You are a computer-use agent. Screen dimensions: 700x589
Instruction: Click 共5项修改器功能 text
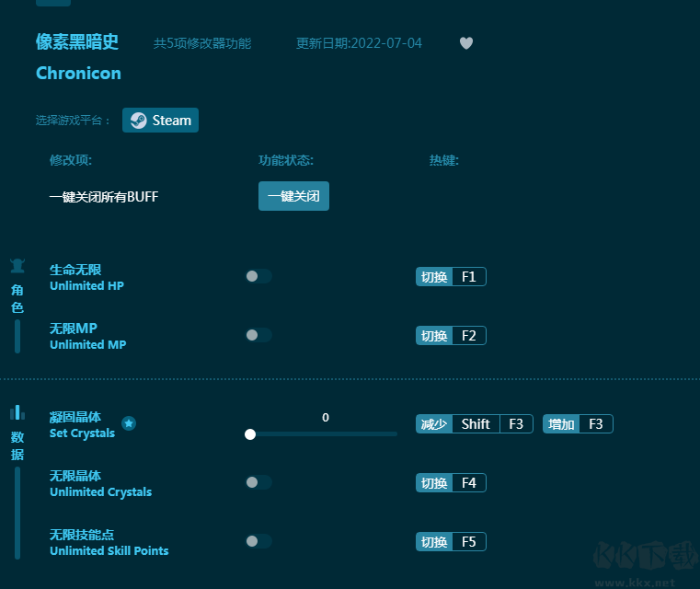coord(202,43)
